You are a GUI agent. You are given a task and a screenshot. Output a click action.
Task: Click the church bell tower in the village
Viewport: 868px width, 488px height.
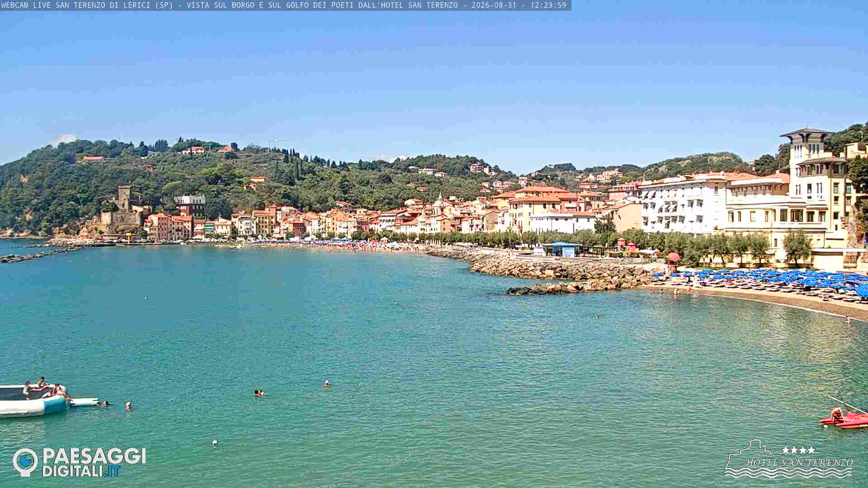tap(439, 202)
